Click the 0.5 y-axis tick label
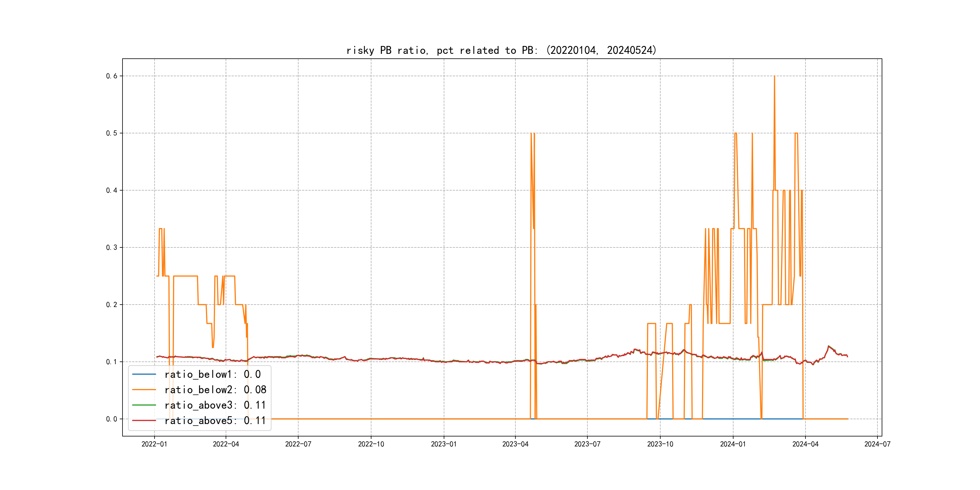This screenshot has width=980, height=490. point(112,133)
